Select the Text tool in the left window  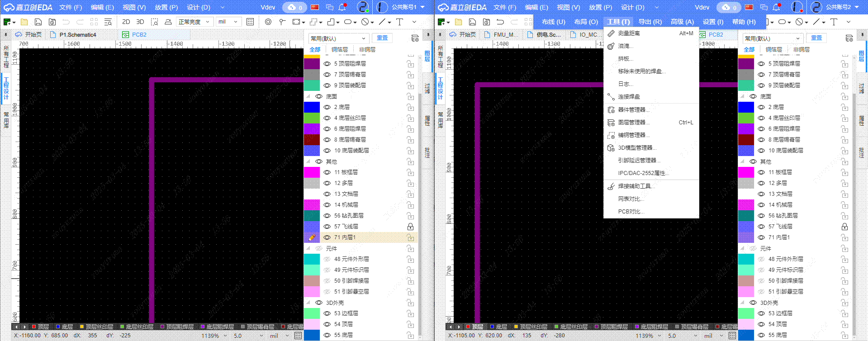coord(399,22)
